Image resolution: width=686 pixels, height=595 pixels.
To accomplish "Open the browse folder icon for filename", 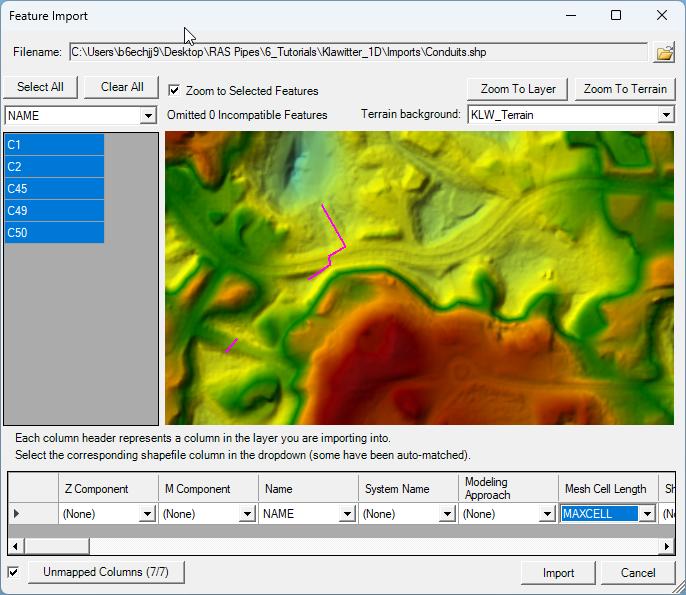I will pos(664,52).
